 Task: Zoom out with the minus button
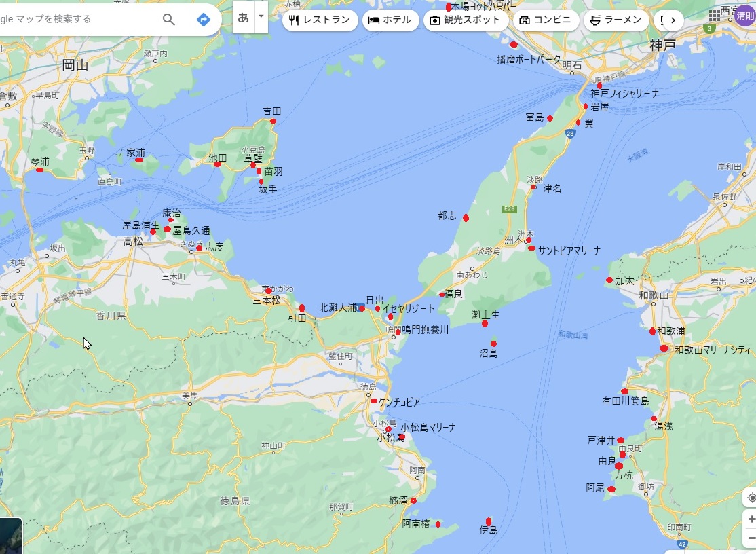tap(751, 539)
